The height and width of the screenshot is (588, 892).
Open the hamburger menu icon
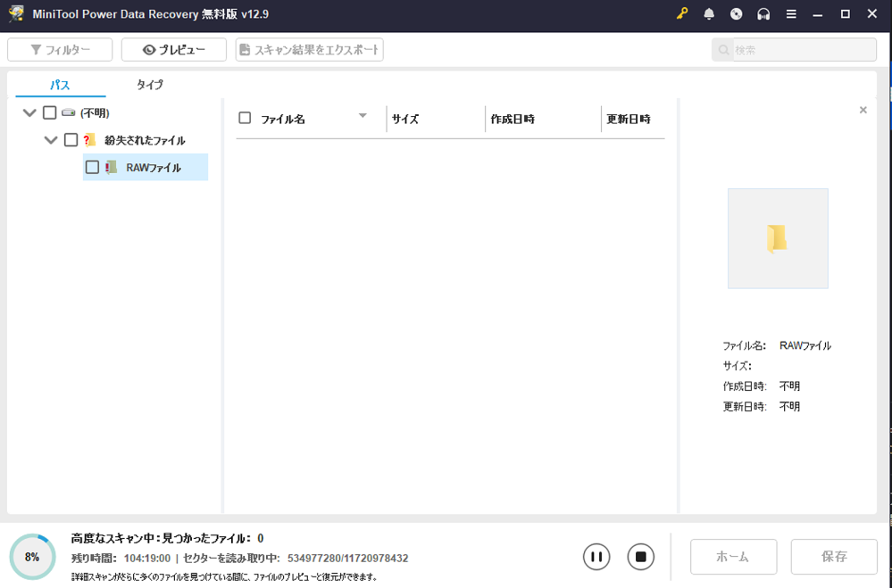click(791, 14)
